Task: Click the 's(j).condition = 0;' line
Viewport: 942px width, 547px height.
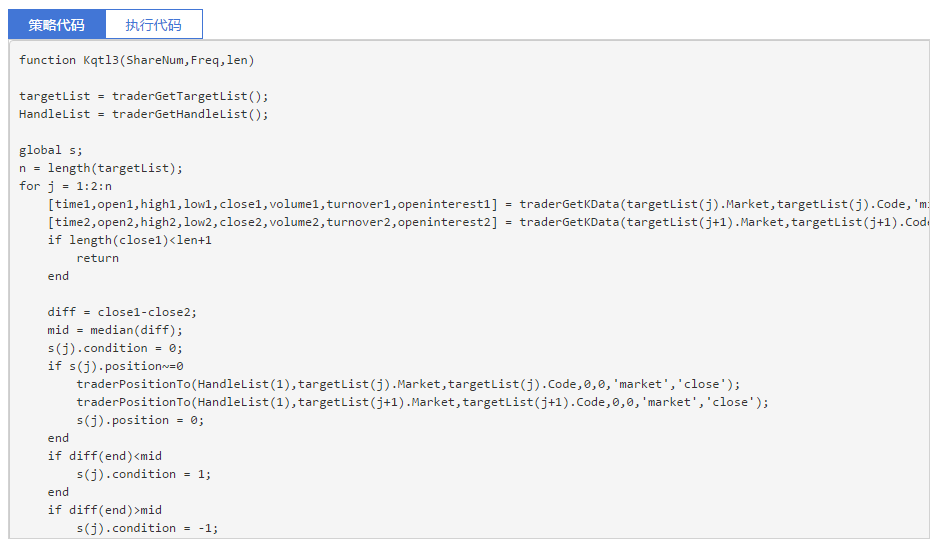Action: coord(115,348)
